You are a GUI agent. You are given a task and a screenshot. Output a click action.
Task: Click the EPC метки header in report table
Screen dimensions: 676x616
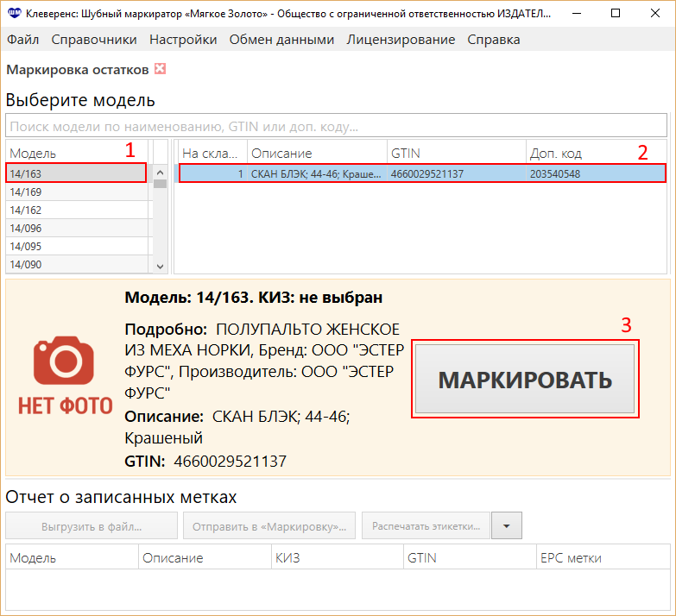click(603, 557)
